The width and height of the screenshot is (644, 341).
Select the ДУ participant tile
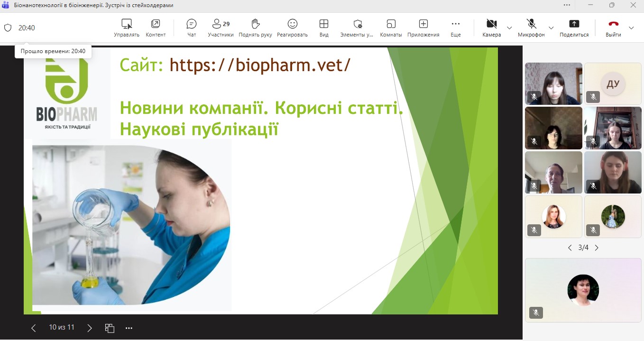click(x=613, y=83)
